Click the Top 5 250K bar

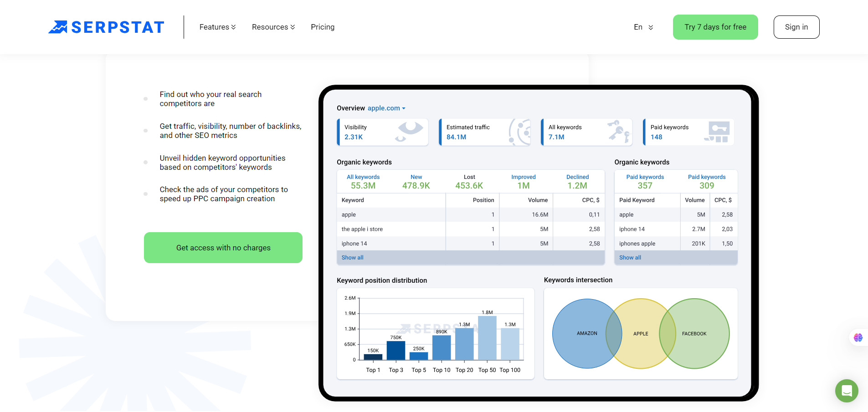419,356
